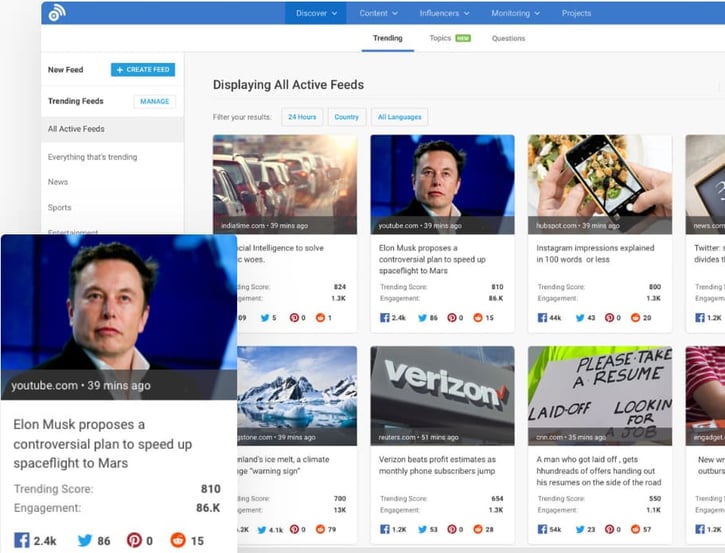Screen dimensions: 725x553
Task: Click Twitter icon on Elon Musk grid card
Action: pyautogui.click(x=423, y=318)
